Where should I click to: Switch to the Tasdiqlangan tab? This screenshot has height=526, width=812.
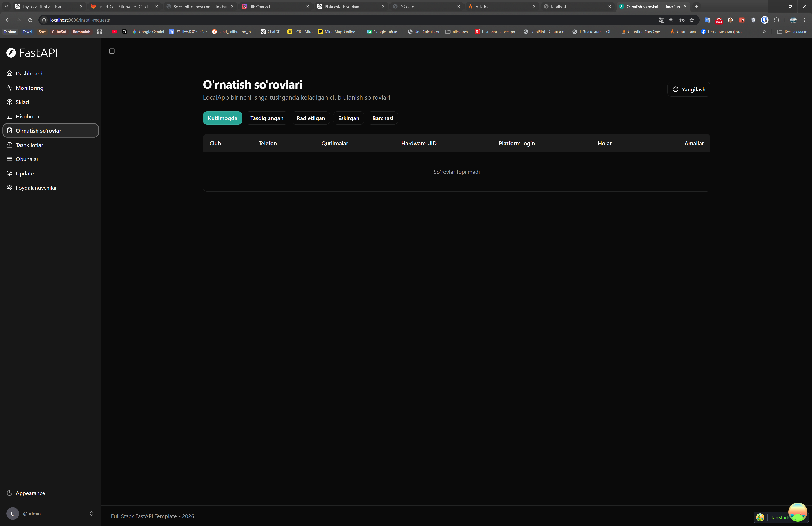(267, 118)
